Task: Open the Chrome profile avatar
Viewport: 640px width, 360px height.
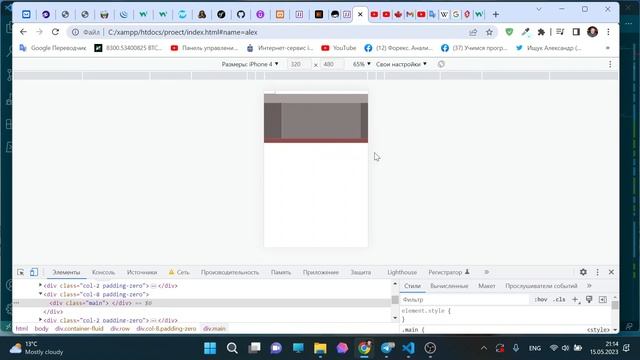Action: pyautogui.click(x=592, y=32)
